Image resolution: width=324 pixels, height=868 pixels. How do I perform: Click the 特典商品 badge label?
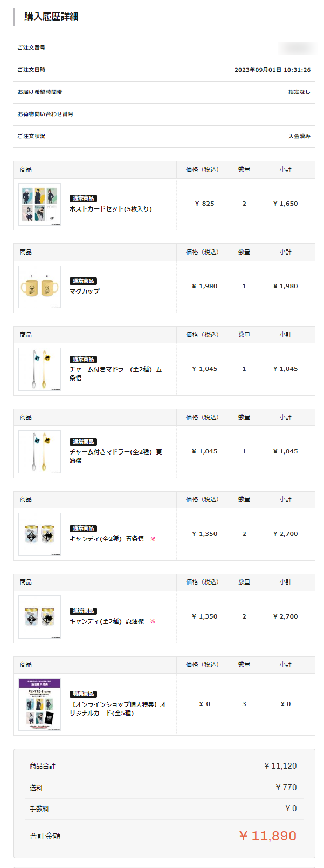83,694
